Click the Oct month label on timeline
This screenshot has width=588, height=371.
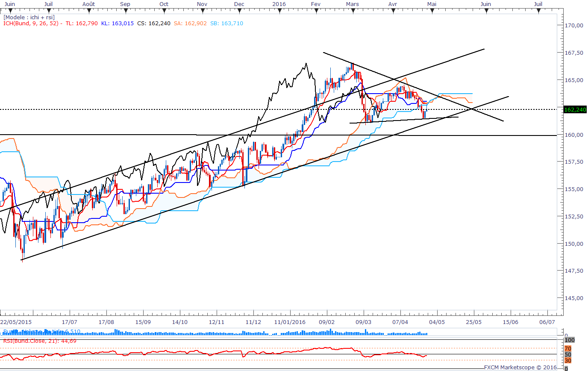164,3
